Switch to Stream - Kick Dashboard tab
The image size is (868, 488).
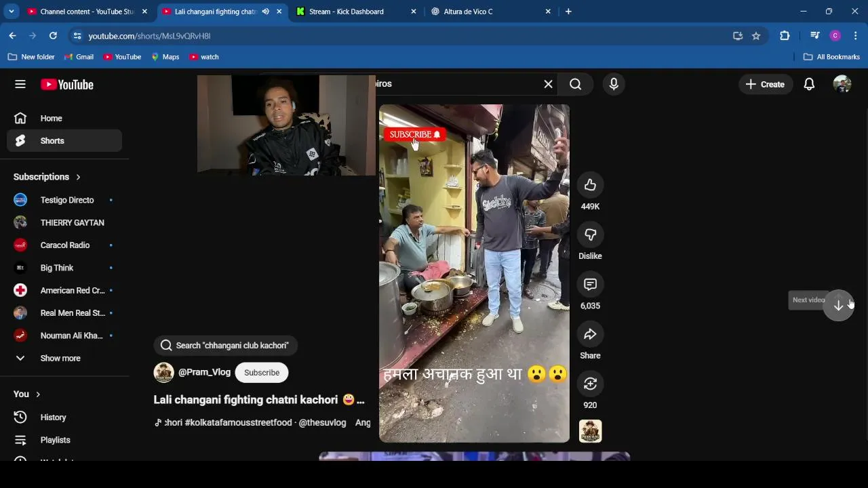(x=346, y=12)
